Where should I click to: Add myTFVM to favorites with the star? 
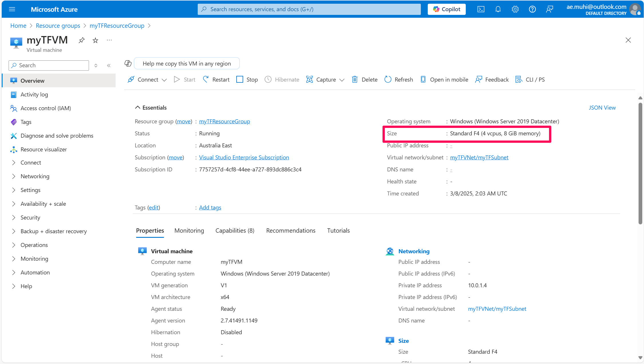click(x=95, y=40)
